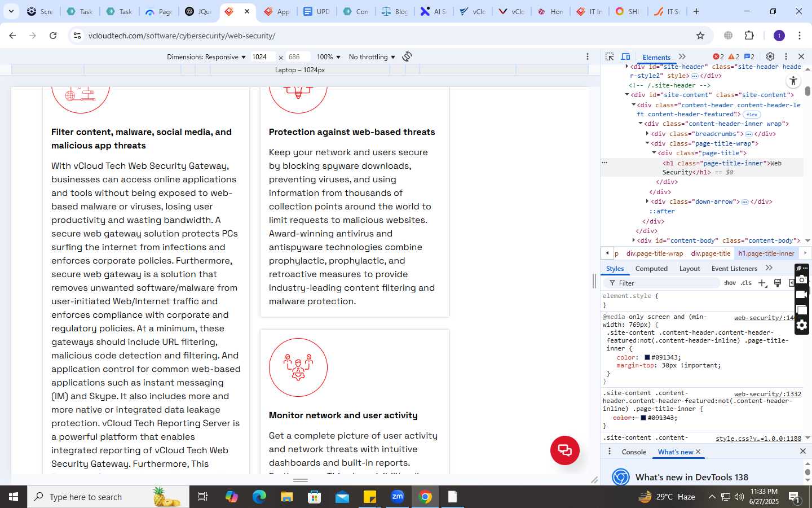This screenshot has width=812, height=508.
Task: Open Zoom app from taskbar
Action: tap(398, 497)
